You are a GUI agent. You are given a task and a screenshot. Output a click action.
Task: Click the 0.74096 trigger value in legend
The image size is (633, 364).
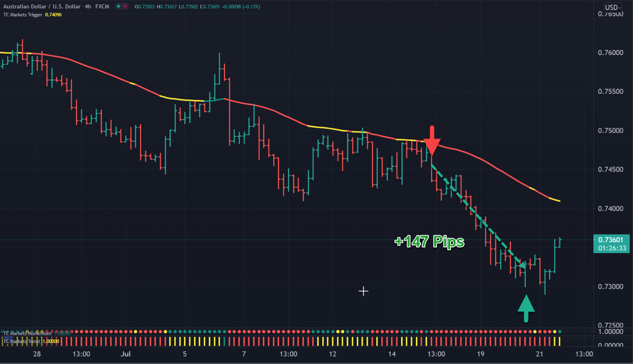(x=53, y=15)
